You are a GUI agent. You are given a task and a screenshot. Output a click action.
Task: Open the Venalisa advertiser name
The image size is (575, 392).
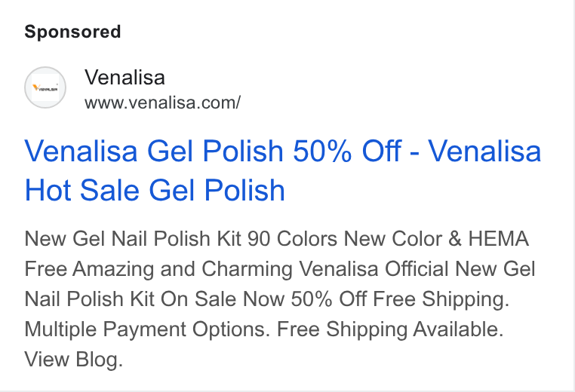tap(125, 78)
